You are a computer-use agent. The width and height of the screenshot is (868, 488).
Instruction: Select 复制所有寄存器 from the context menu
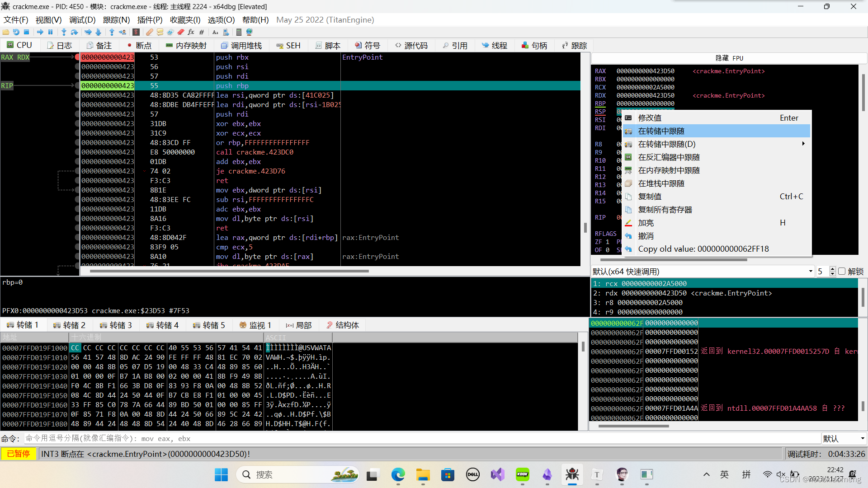tap(665, 209)
